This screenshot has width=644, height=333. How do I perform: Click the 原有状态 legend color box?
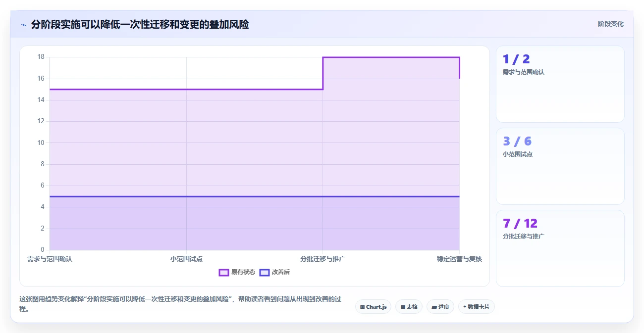224,272
